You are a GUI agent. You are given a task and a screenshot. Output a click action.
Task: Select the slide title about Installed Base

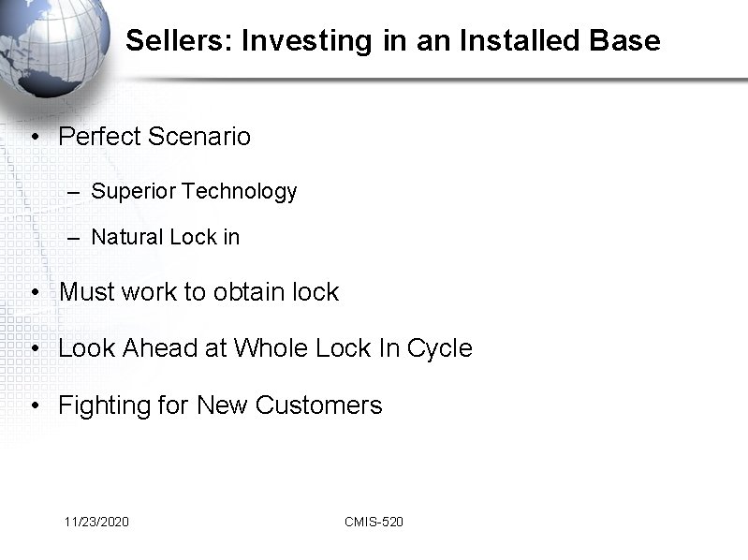pos(392,41)
